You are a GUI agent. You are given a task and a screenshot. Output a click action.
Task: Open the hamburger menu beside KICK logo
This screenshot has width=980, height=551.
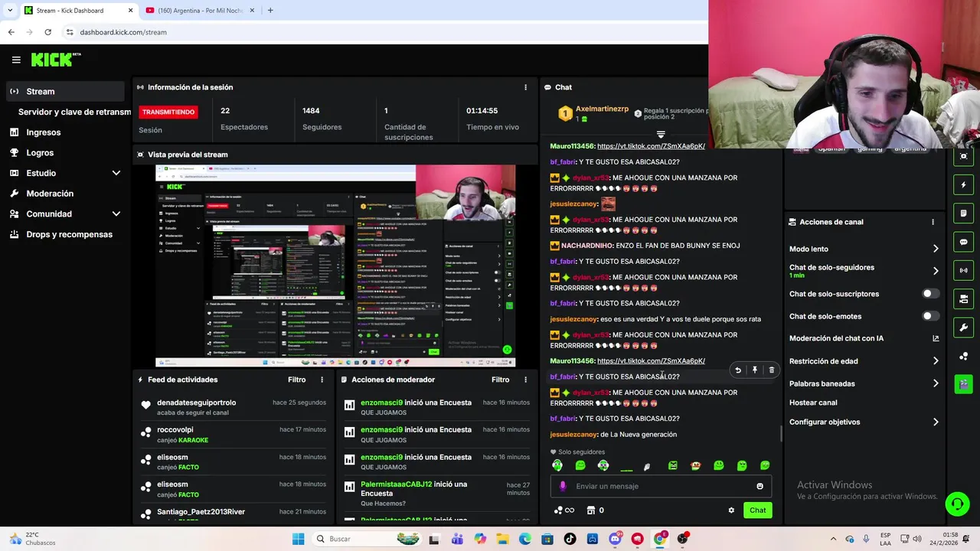tap(16, 60)
